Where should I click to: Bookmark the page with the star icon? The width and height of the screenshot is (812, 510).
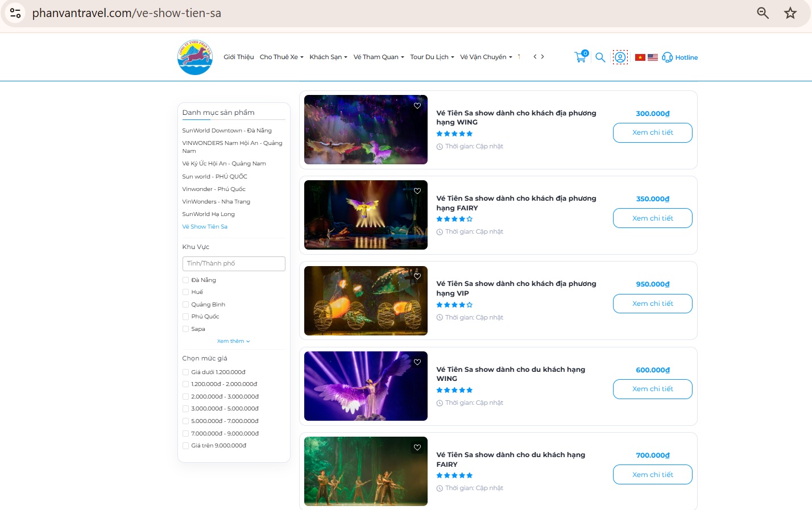790,12
